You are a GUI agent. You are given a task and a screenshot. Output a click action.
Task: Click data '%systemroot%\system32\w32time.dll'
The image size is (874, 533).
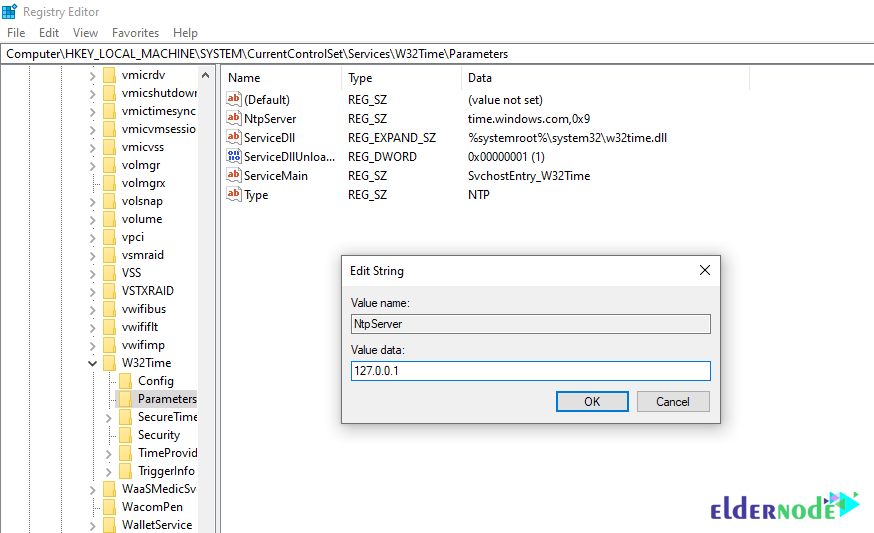pos(567,138)
